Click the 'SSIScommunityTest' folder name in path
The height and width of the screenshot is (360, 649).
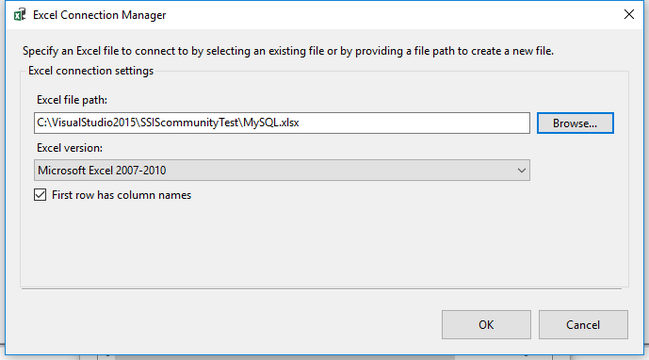click(x=190, y=122)
